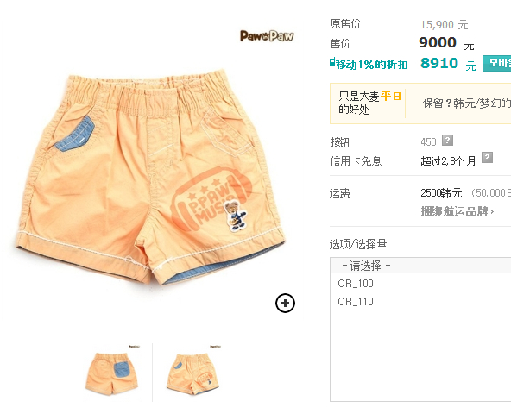Choose the OR_110 size option
The height and width of the screenshot is (420, 511).
coord(356,302)
